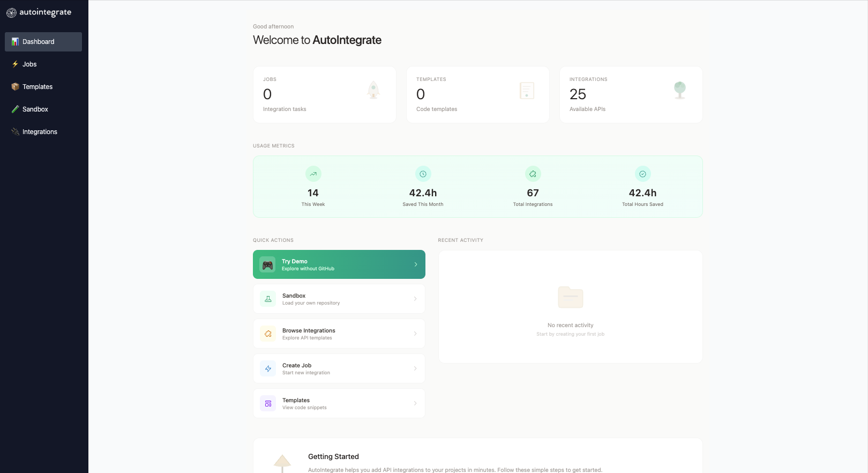Click the 'RECENT ACTIVITY' section label
Viewport: 868px width, 473px height.
pyautogui.click(x=461, y=240)
